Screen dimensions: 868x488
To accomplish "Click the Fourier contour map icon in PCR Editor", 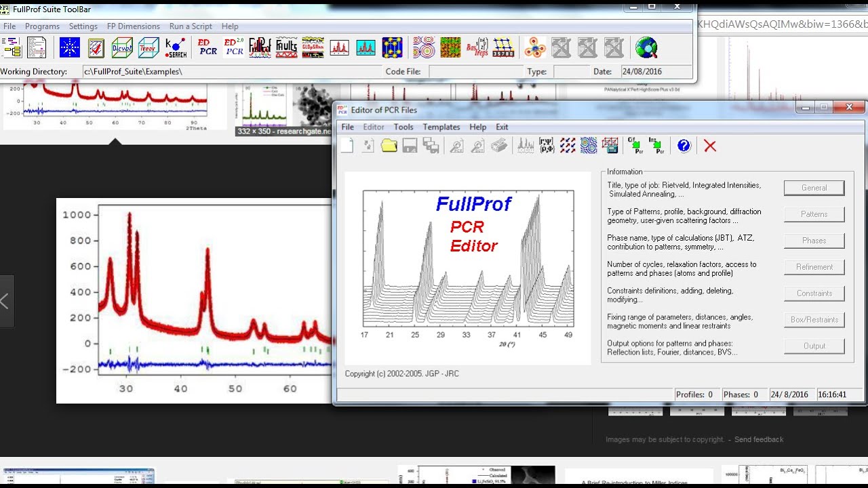I will [x=589, y=146].
